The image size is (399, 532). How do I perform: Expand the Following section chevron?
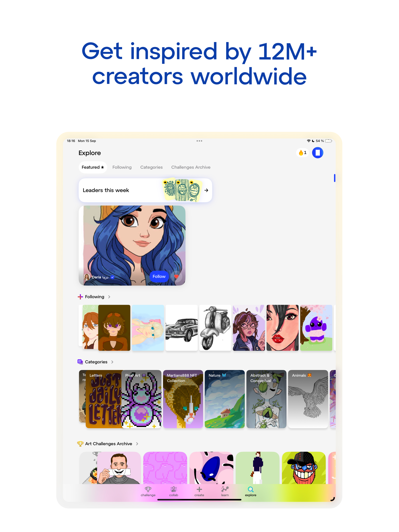coord(109,297)
